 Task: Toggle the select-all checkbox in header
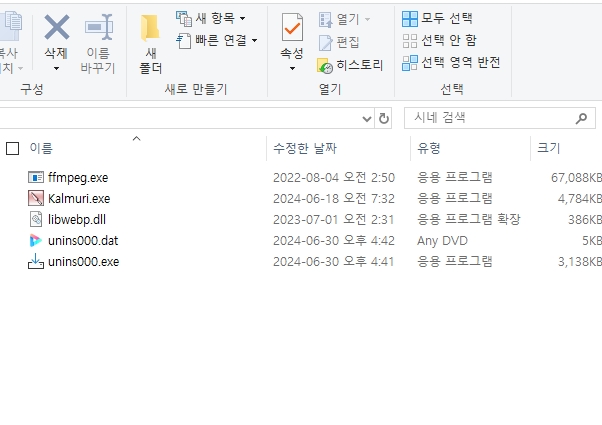(x=12, y=148)
